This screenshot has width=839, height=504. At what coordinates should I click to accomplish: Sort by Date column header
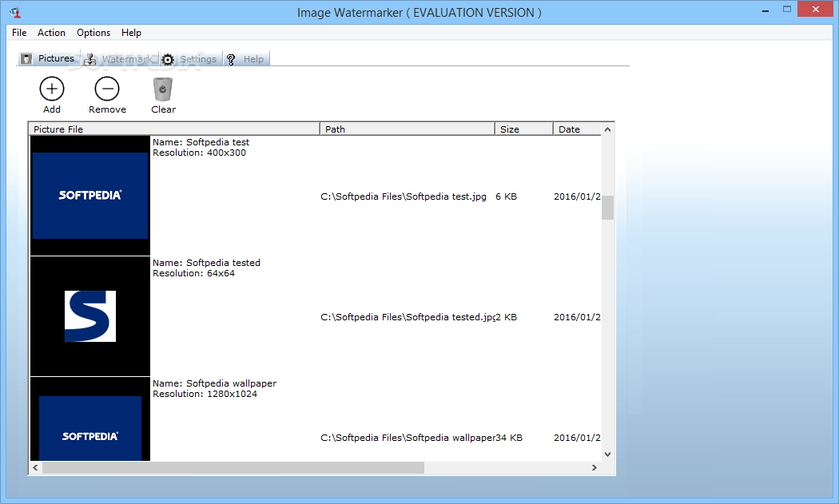[x=578, y=129]
